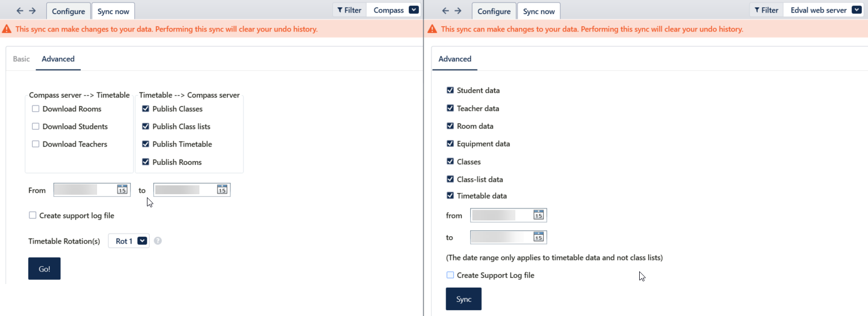Click the Edval to date field
This screenshot has height=316, width=868.
click(509, 237)
